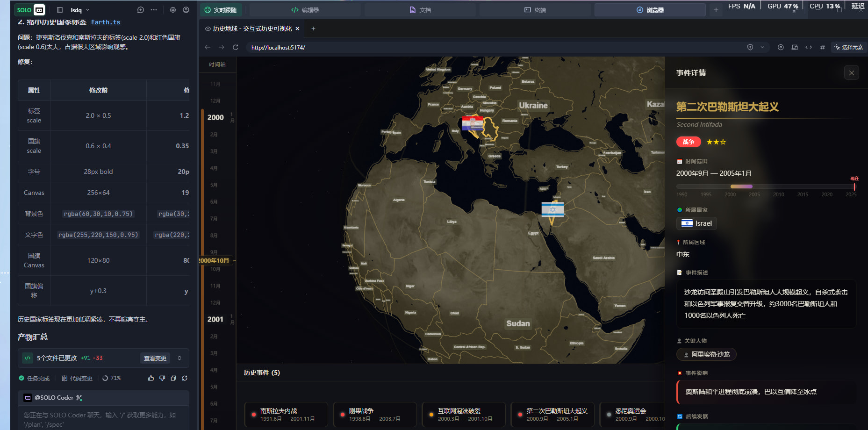This screenshot has width=868, height=430.
Task: Click the thumbs up feedback icon
Action: click(x=151, y=378)
